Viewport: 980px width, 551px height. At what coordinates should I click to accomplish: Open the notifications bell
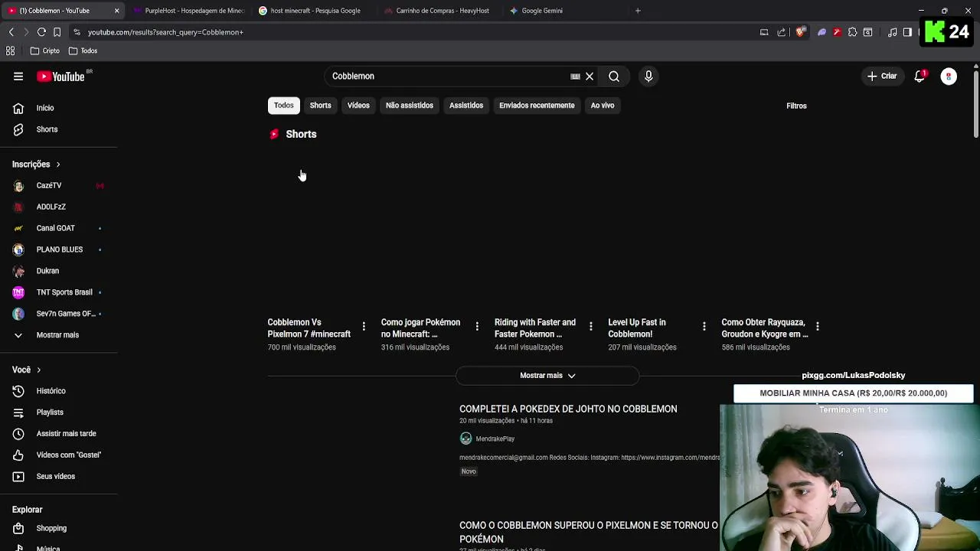click(920, 77)
